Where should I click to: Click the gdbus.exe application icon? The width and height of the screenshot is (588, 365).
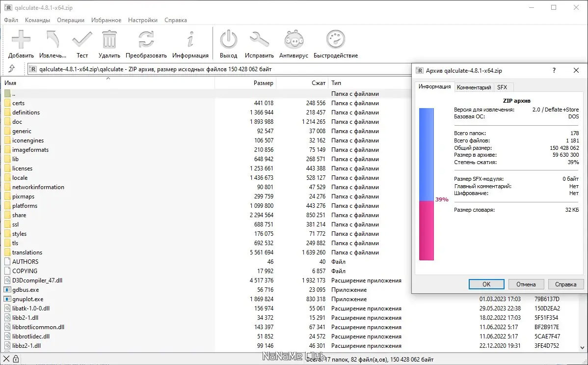7,289
